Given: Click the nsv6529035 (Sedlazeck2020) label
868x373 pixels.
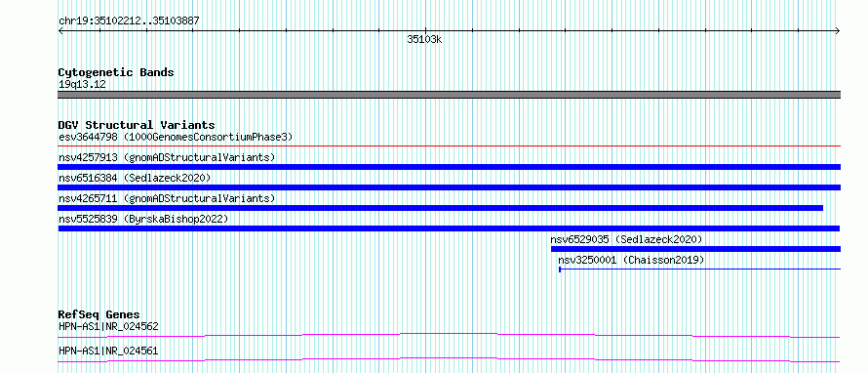Looking at the screenshot, I should (626, 239).
